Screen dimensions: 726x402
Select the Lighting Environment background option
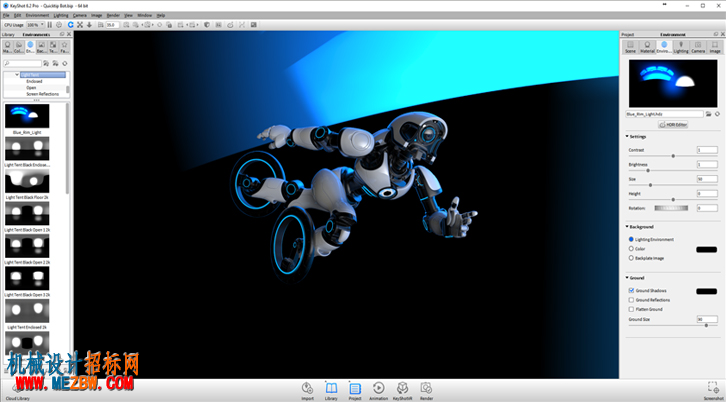pos(631,239)
